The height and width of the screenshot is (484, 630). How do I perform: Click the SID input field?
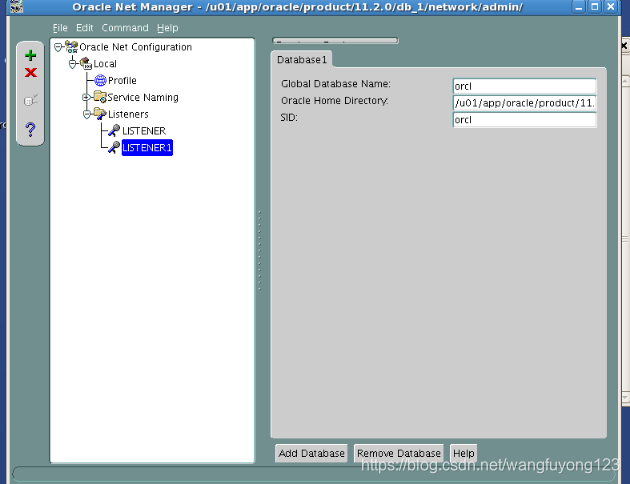524,120
